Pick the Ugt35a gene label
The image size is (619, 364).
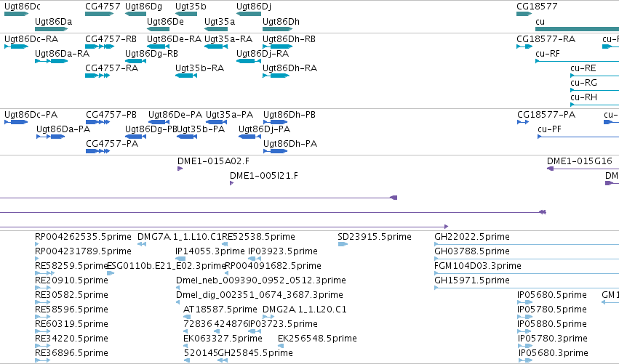[220, 22]
